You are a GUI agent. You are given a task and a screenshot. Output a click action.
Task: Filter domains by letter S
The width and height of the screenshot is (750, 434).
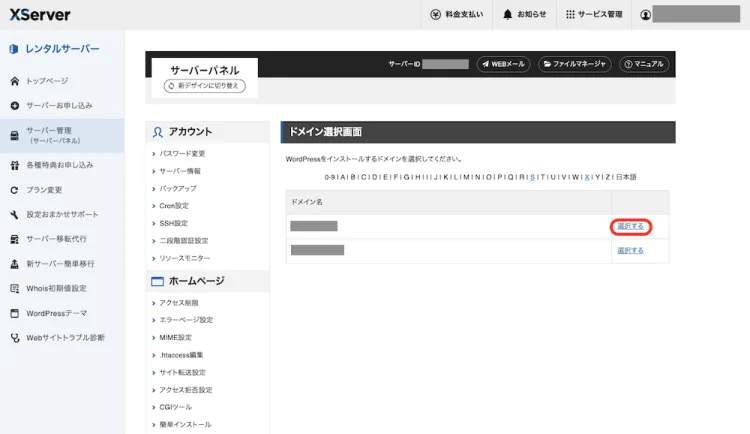click(532, 177)
